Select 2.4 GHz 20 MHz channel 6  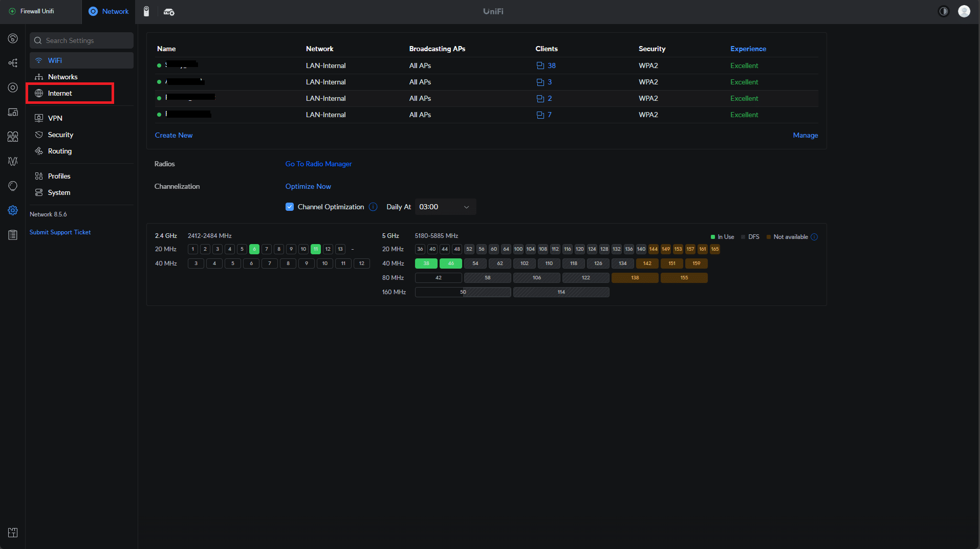[254, 249]
